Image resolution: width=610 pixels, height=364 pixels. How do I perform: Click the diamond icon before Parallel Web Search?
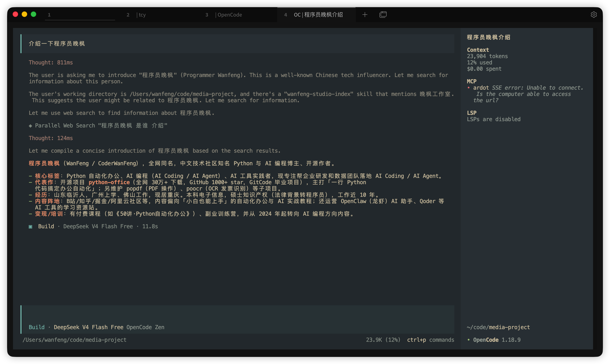pyautogui.click(x=30, y=126)
